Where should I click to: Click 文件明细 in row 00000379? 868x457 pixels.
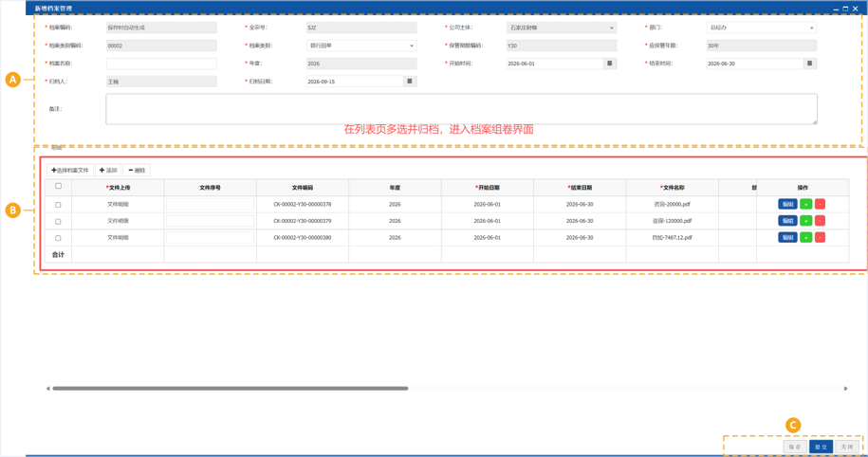point(118,221)
